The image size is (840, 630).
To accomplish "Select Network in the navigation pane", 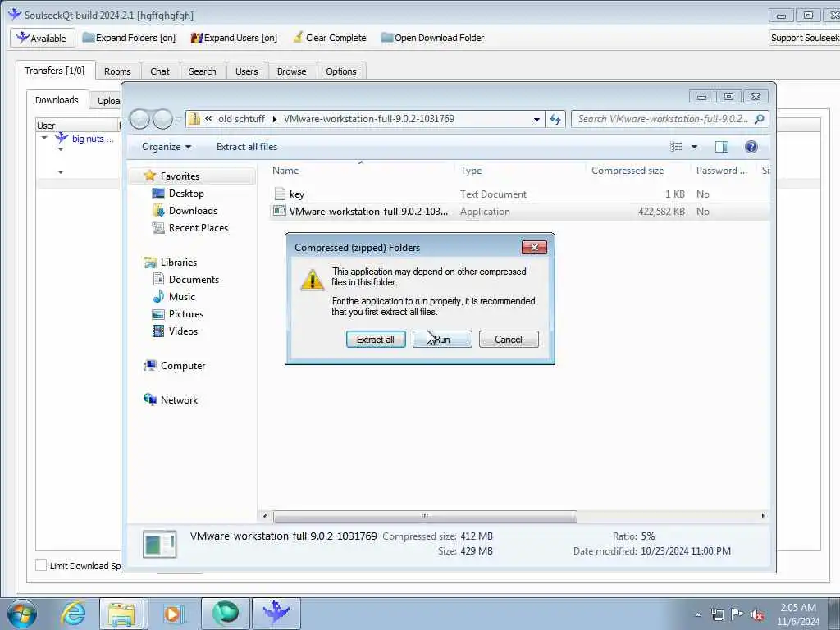I will click(179, 399).
